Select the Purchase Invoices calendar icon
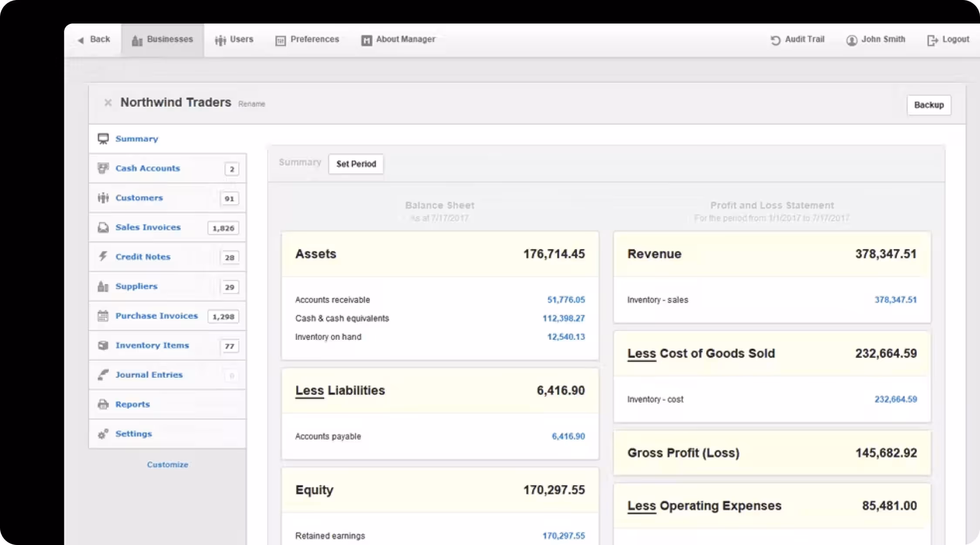Screen dimensions: 980x545 pyautogui.click(x=103, y=316)
